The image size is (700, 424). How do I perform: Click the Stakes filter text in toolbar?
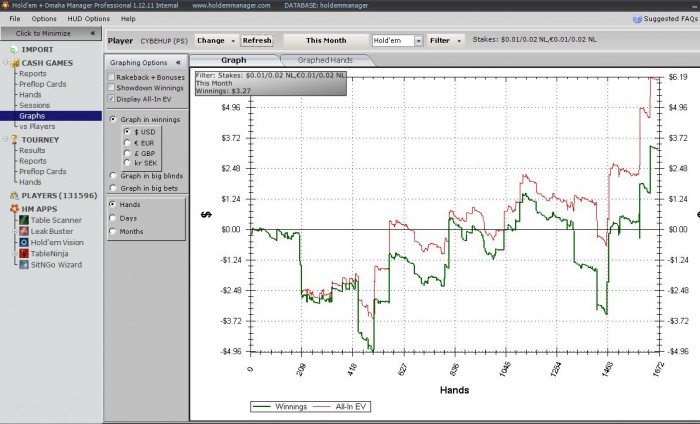534,39
